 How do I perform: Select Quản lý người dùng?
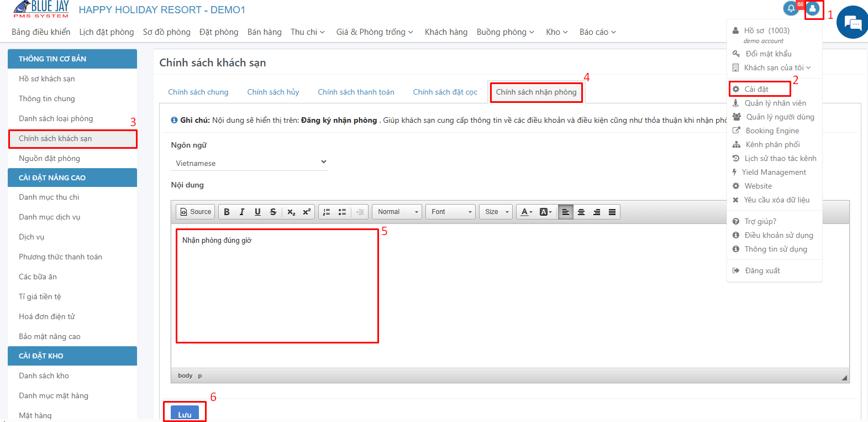780,117
